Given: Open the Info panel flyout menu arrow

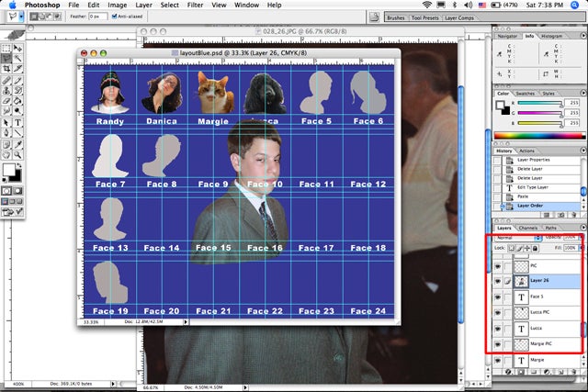Looking at the screenshot, I should click(x=583, y=36).
